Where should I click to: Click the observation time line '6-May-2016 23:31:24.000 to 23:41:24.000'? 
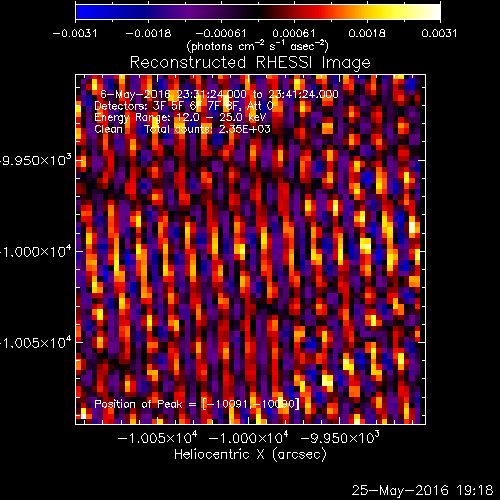coord(219,94)
